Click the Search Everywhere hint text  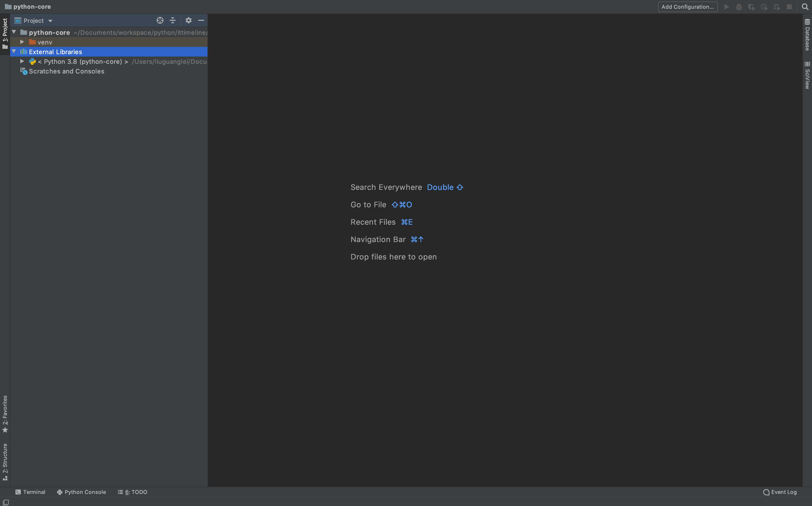(386, 187)
